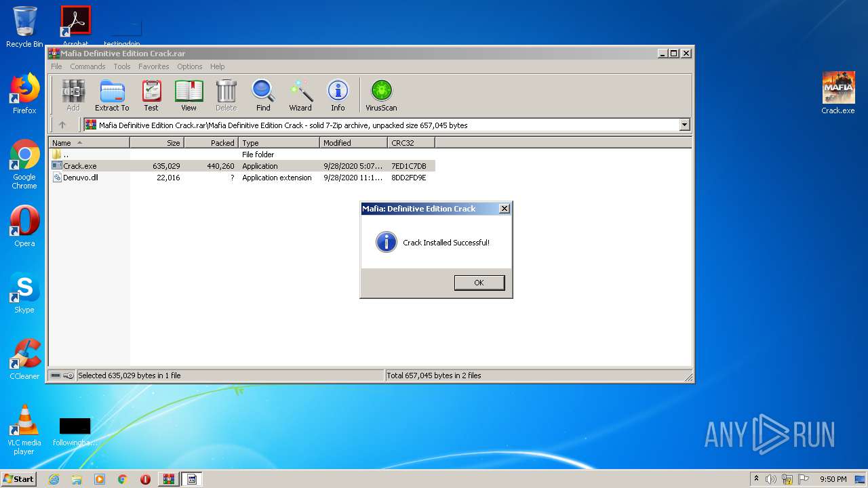The width and height of the screenshot is (868, 488).
Task: Close the Mafia Definitive Edition Crack dialog
Action: 504,209
